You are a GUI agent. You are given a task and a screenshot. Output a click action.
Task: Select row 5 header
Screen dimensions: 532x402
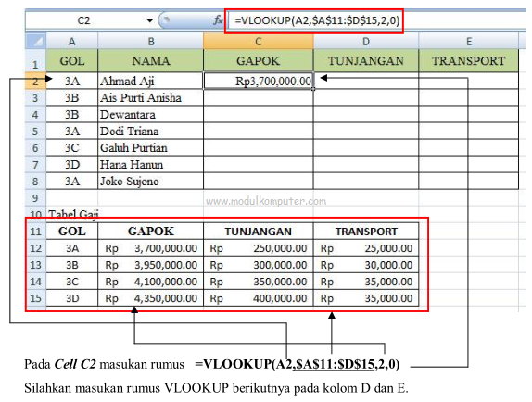(x=35, y=131)
